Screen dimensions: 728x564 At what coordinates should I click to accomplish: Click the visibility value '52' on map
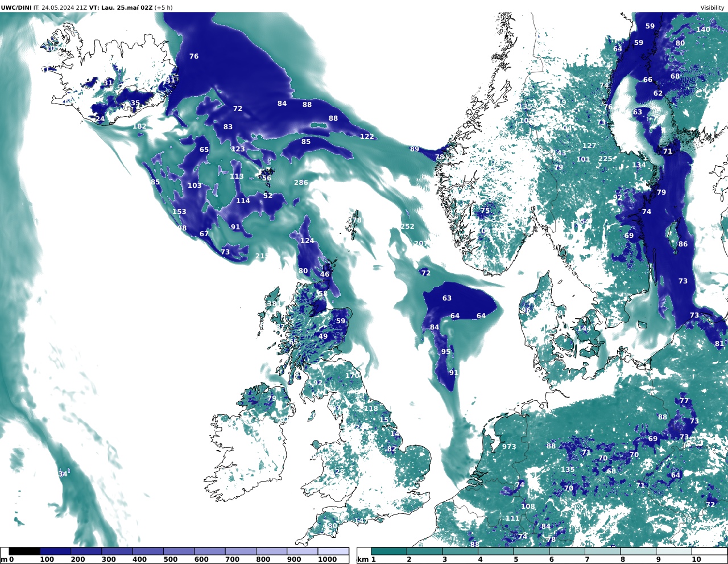coord(268,196)
